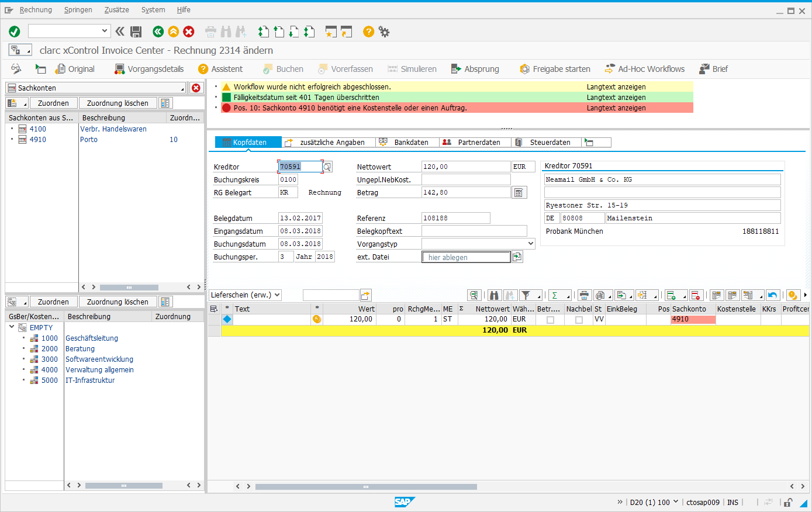812x512 pixels.
Task: Click the ext. Datei upload icon
Action: coord(517,257)
